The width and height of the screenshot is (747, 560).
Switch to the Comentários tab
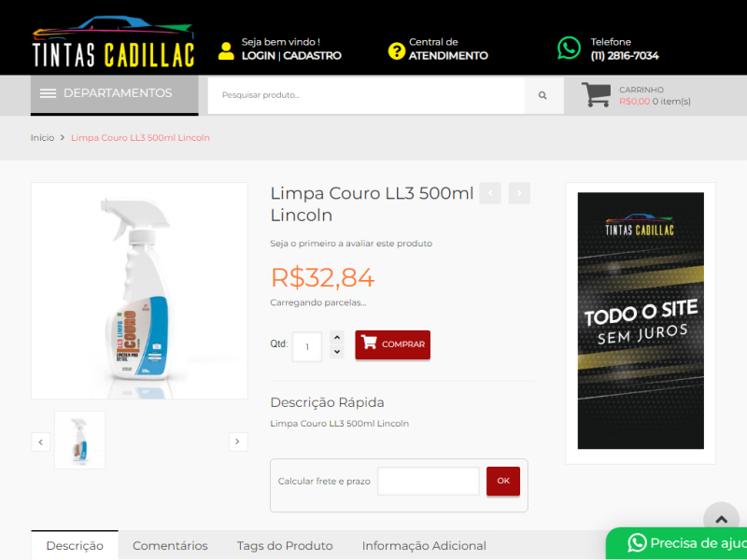(x=170, y=545)
